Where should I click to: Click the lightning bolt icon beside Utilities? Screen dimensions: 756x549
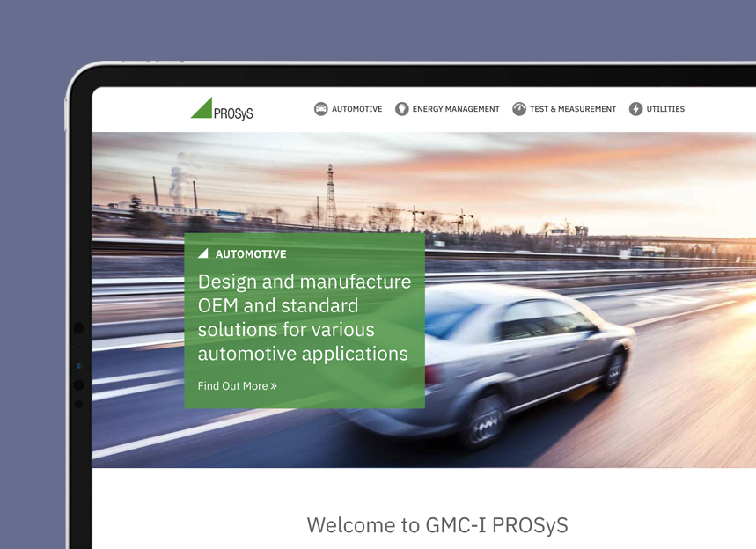pyautogui.click(x=635, y=109)
